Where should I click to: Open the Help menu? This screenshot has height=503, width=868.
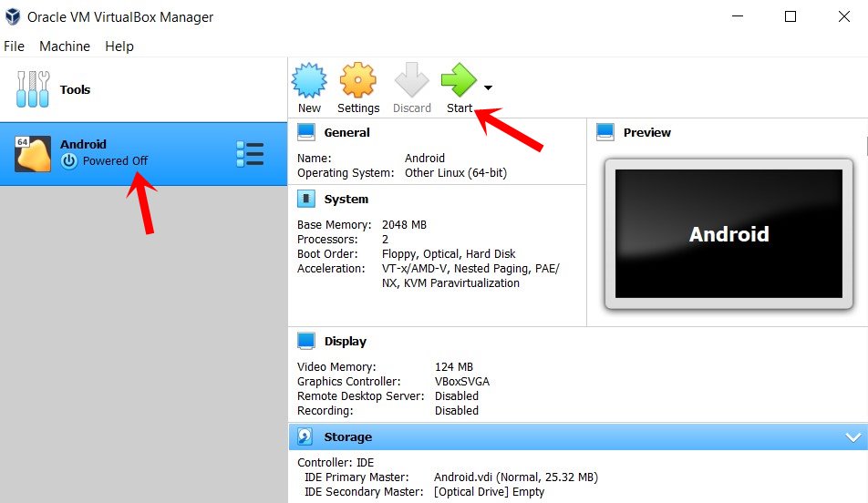(119, 46)
